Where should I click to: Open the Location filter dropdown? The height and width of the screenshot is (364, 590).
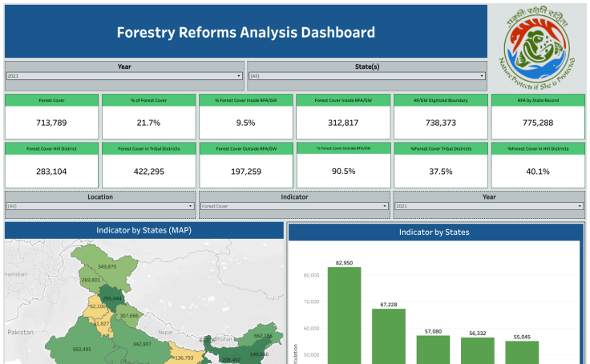click(100, 206)
